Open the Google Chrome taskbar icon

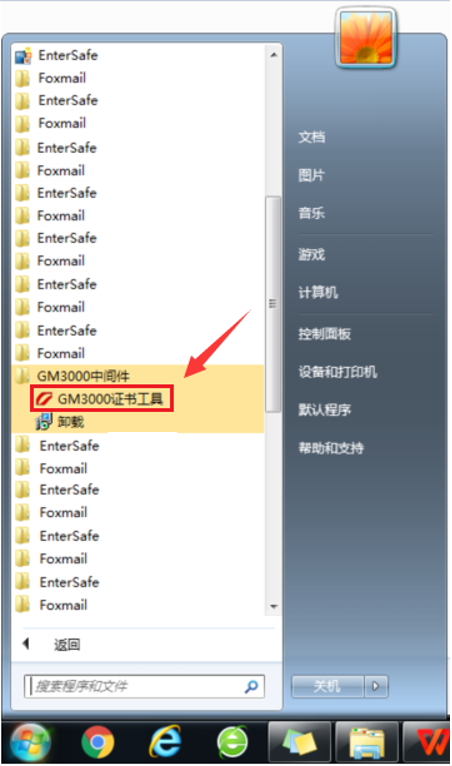point(98,742)
